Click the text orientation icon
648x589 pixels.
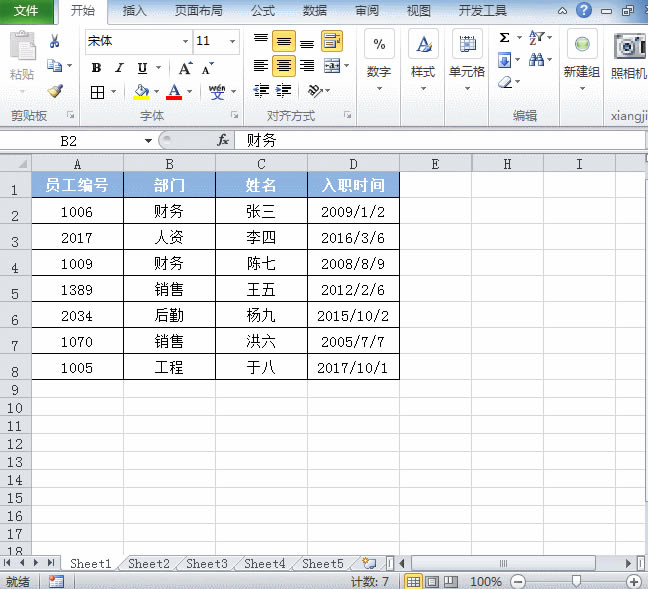[315, 91]
